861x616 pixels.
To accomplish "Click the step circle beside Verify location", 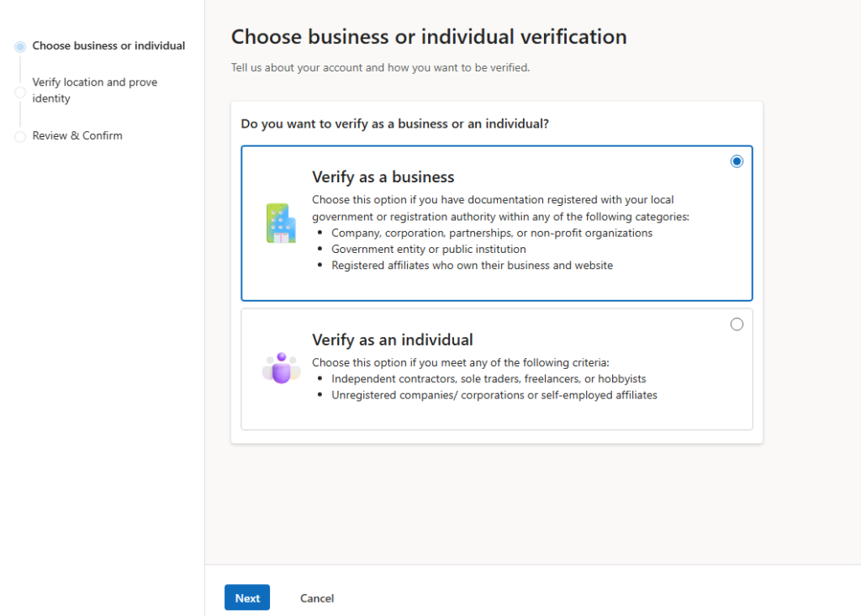I will (20, 92).
